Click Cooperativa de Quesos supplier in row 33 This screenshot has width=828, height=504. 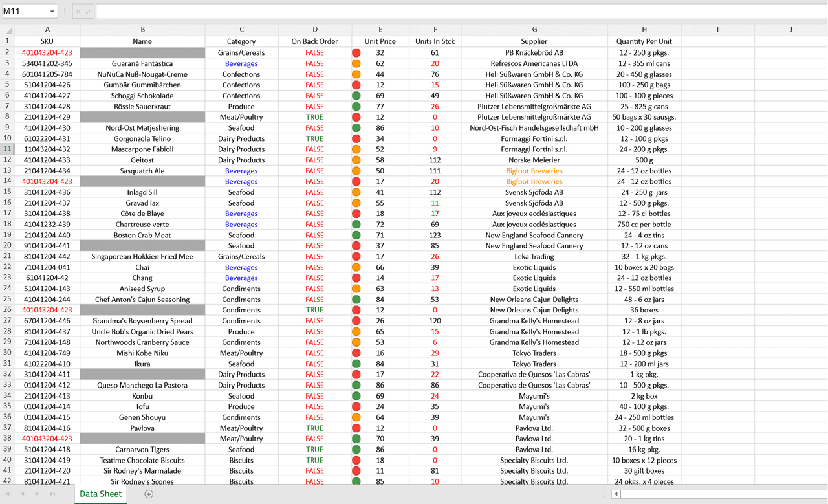click(534, 385)
